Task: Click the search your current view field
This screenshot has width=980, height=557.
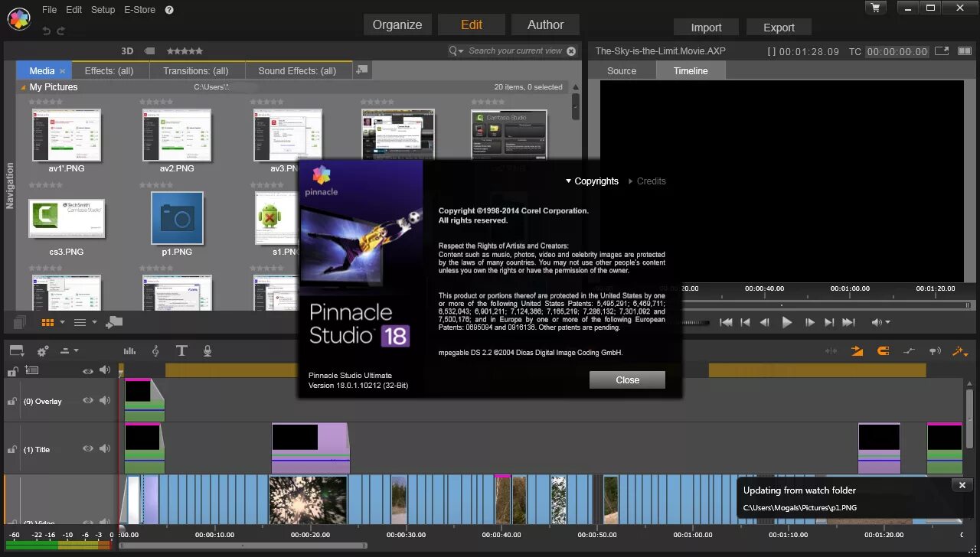Action: pyautogui.click(x=515, y=50)
